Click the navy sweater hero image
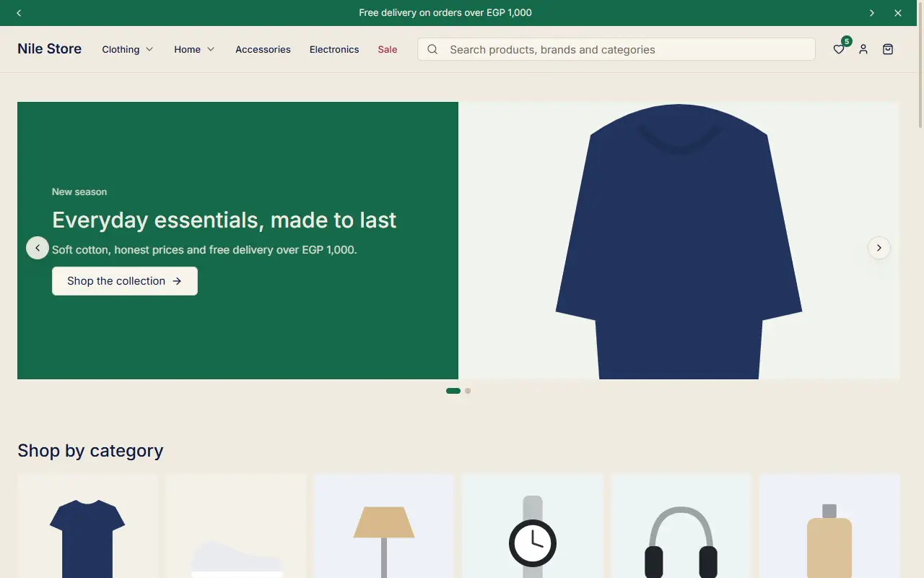Image resolution: width=924 pixels, height=578 pixels. point(679,241)
